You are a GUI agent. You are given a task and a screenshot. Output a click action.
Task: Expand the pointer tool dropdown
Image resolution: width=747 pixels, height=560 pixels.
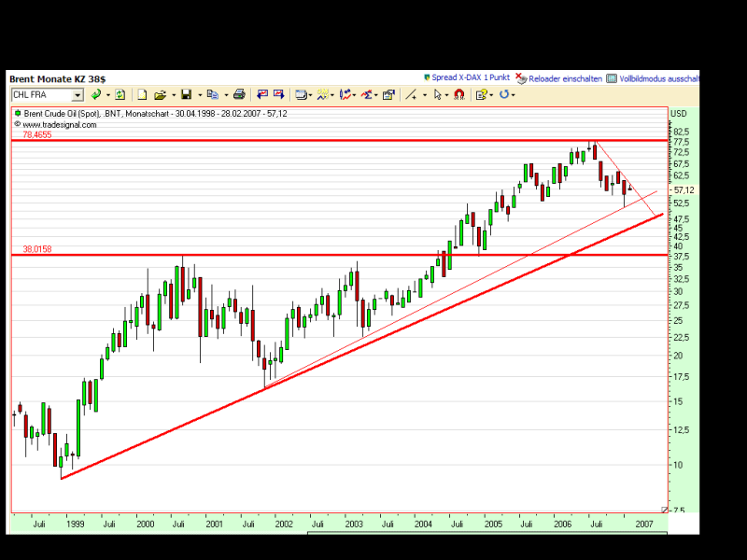446,95
